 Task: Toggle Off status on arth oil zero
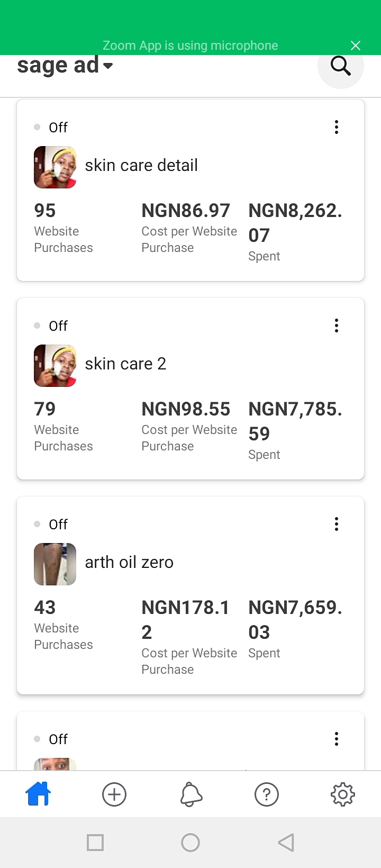52,525
